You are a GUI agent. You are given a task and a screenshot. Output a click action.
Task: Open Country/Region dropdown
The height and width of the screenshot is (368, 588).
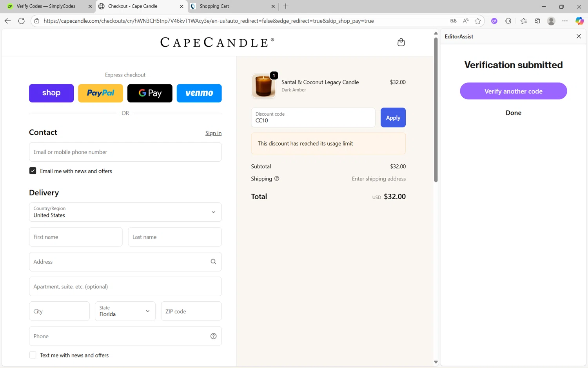click(125, 212)
